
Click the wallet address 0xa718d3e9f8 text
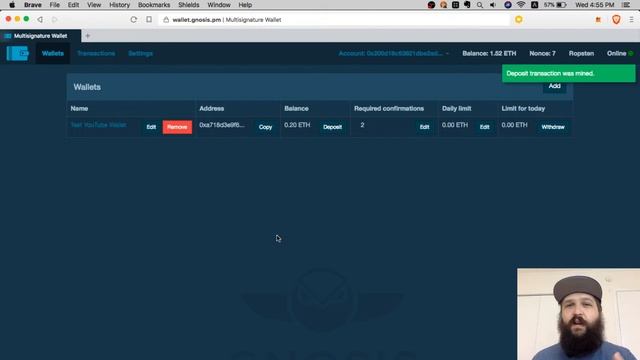click(x=222, y=125)
